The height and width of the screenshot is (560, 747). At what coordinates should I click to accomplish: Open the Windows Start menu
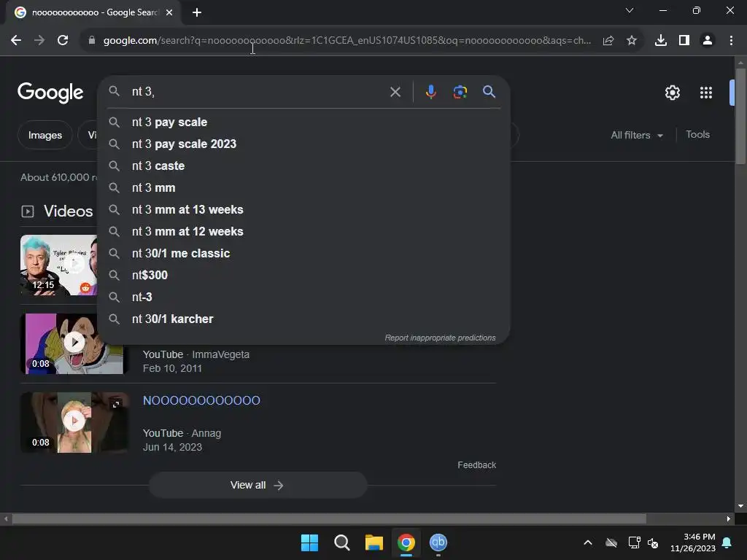point(309,542)
